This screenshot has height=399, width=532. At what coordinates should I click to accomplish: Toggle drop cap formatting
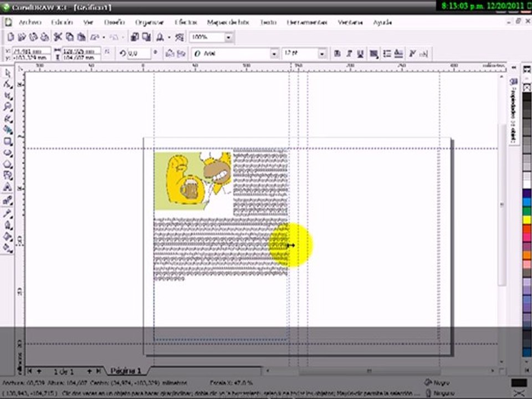pyautogui.click(x=398, y=53)
